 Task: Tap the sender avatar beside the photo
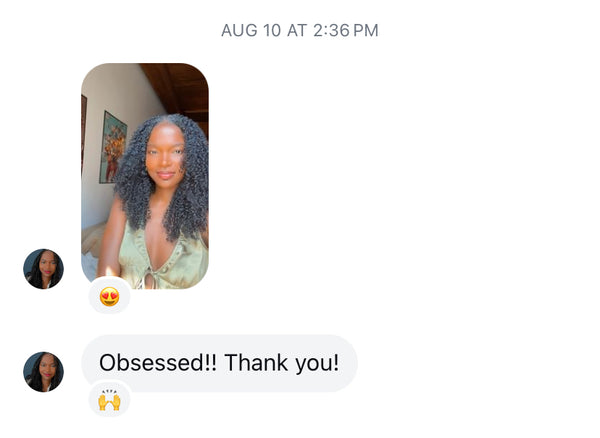[x=43, y=269]
